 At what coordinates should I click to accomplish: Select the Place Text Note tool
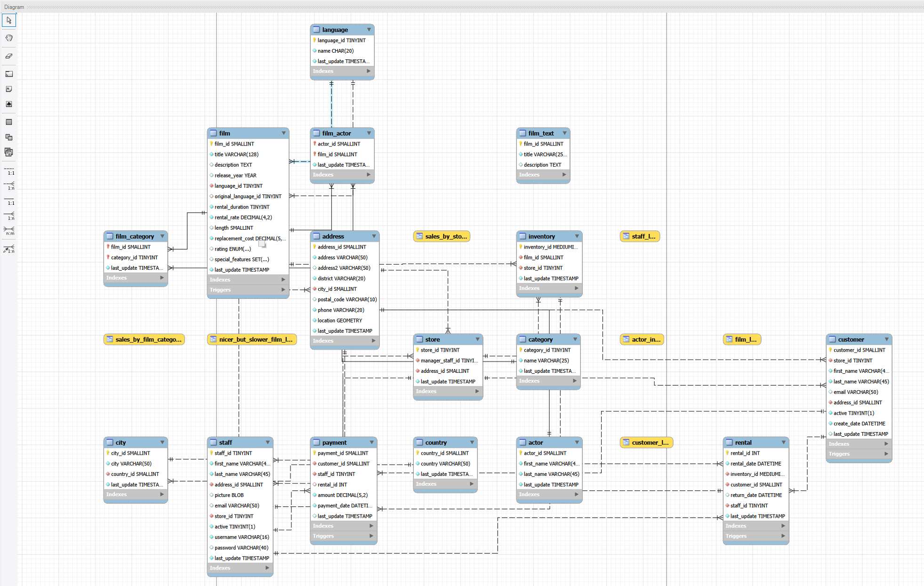pyautogui.click(x=9, y=88)
